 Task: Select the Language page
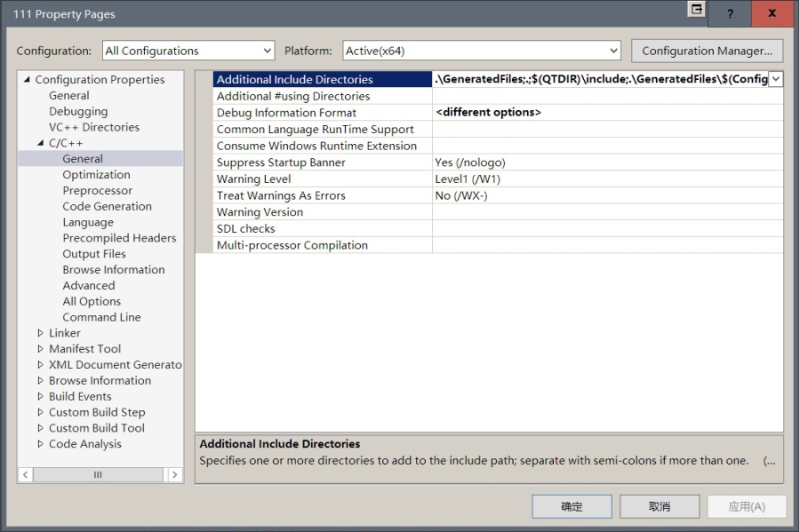click(88, 222)
